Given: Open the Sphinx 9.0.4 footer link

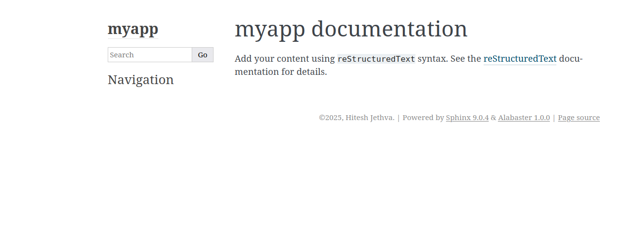Looking at the screenshot, I should [467, 118].
